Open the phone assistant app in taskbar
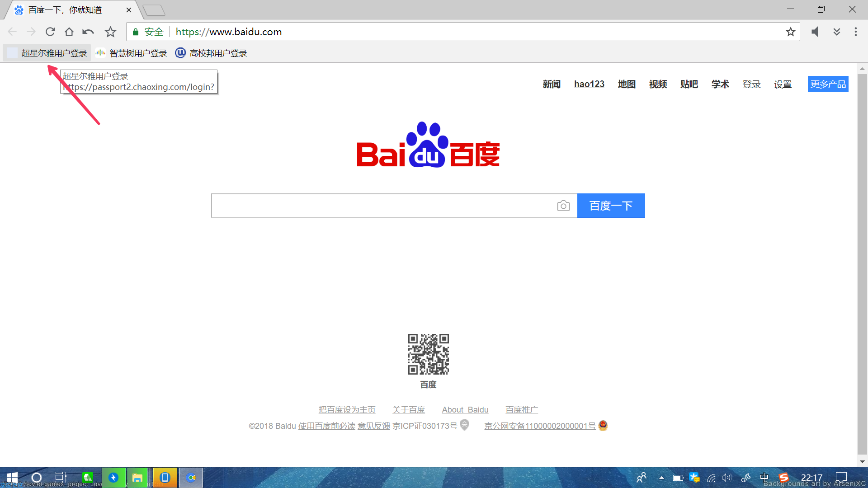Viewport: 868px width, 488px height. [x=165, y=478]
